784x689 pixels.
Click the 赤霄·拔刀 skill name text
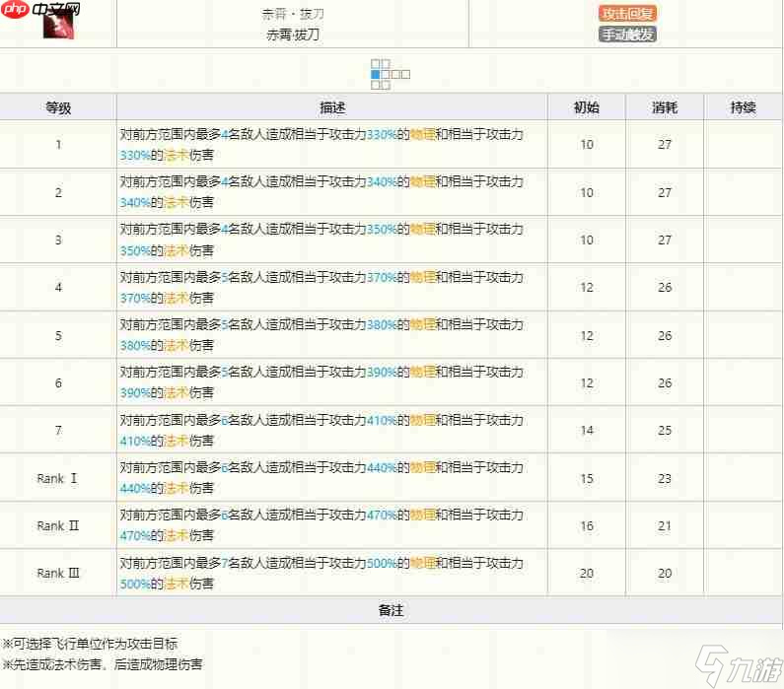pos(293,35)
